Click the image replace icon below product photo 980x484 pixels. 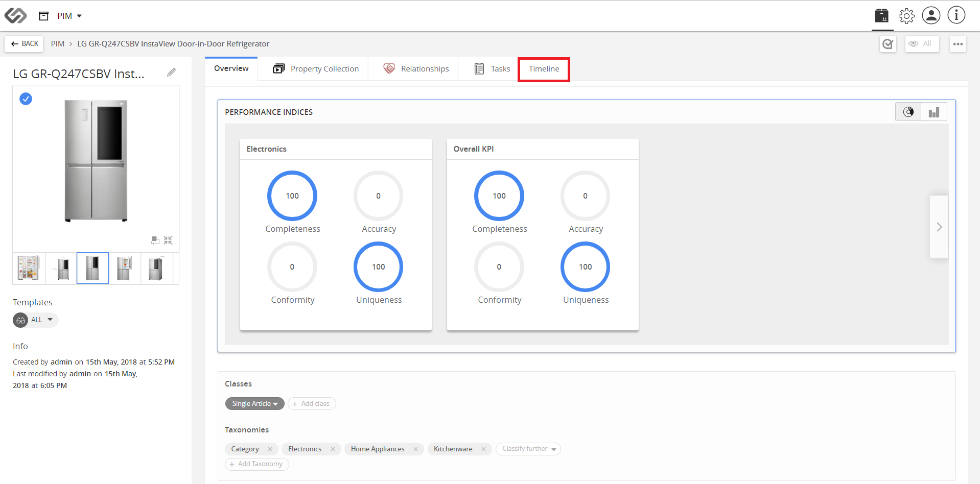coord(155,240)
